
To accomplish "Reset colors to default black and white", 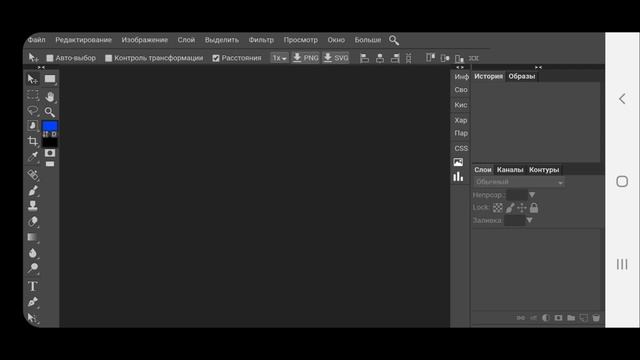I will [x=53, y=134].
